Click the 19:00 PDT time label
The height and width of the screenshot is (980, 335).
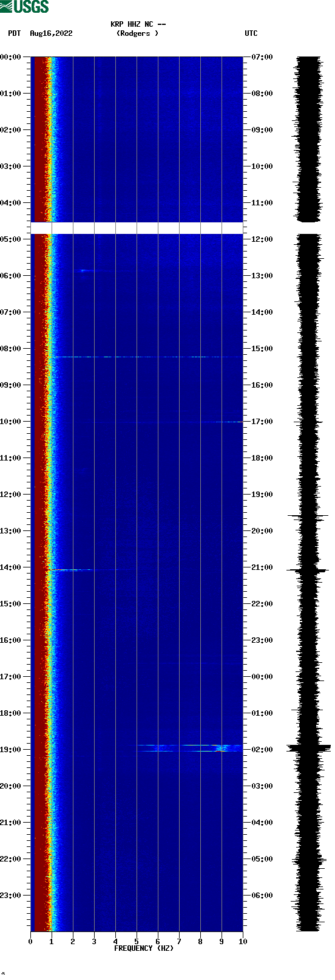[x=10, y=750]
